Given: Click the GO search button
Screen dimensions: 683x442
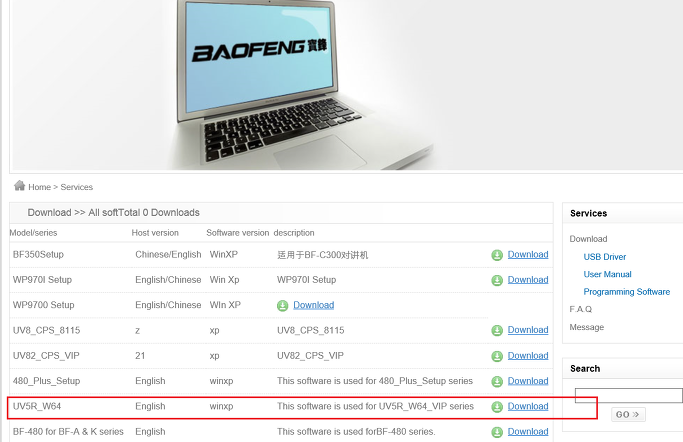Looking at the screenshot, I should pyautogui.click(x=628, y=414).
